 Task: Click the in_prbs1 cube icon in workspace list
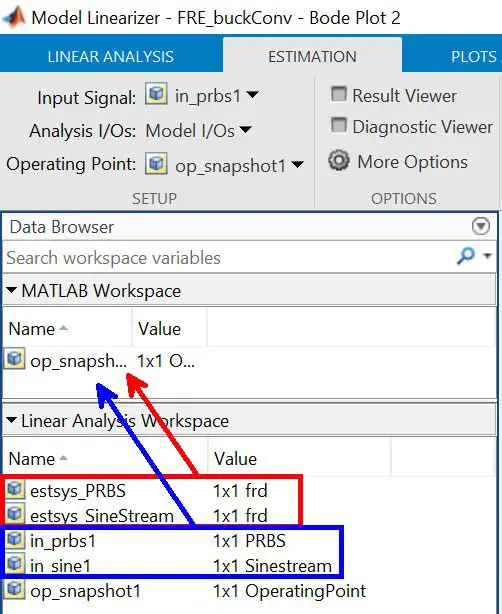click(15, 540)
